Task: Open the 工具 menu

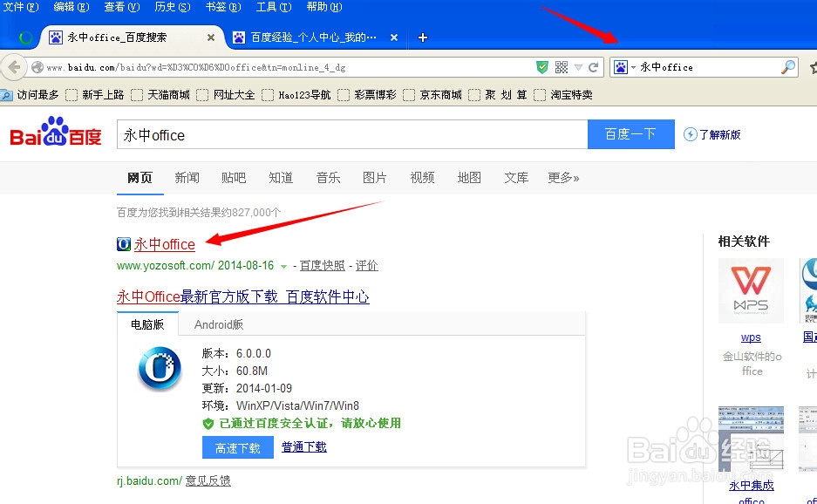Action: click(x=274, y=7)
